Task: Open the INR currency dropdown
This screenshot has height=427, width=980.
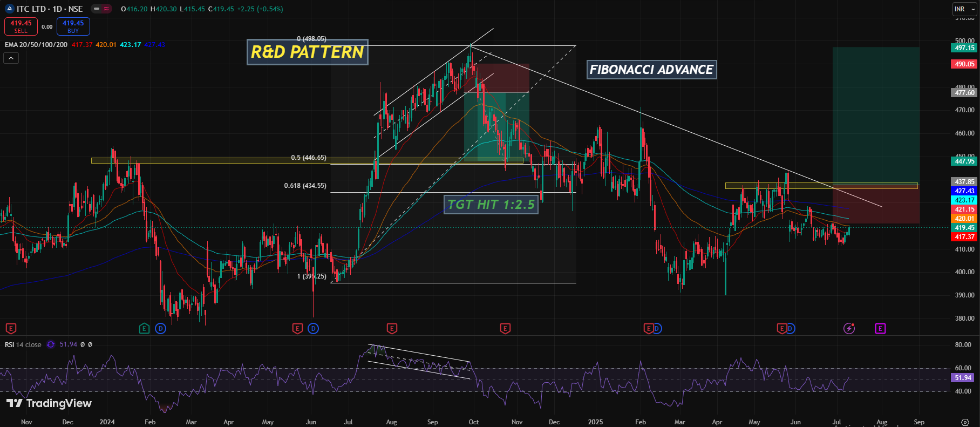Action: [x=964, y=9]
